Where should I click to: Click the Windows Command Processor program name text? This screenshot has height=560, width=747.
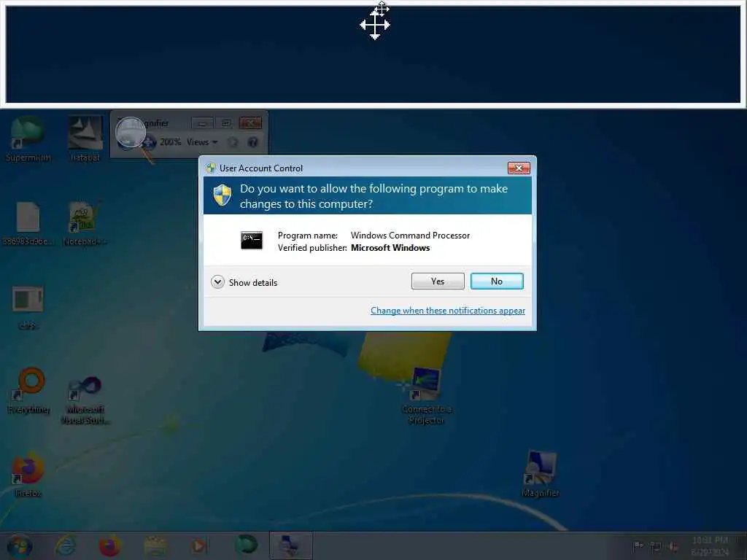point(410,236)
